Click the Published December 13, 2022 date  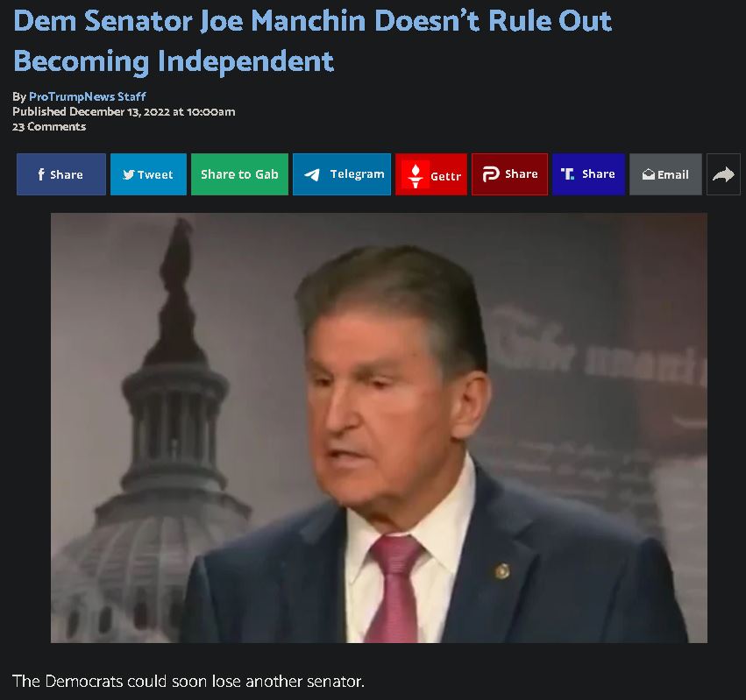[x=124, y=112]
